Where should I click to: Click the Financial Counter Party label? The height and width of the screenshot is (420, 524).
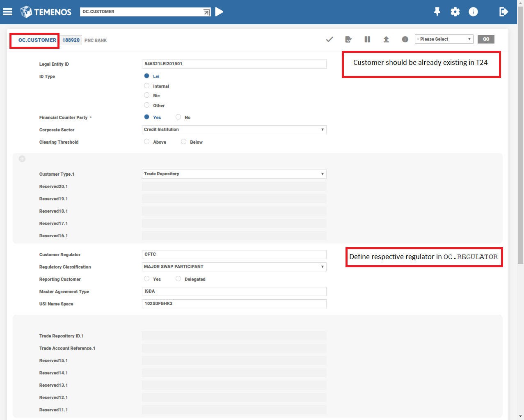coord(63,117)
